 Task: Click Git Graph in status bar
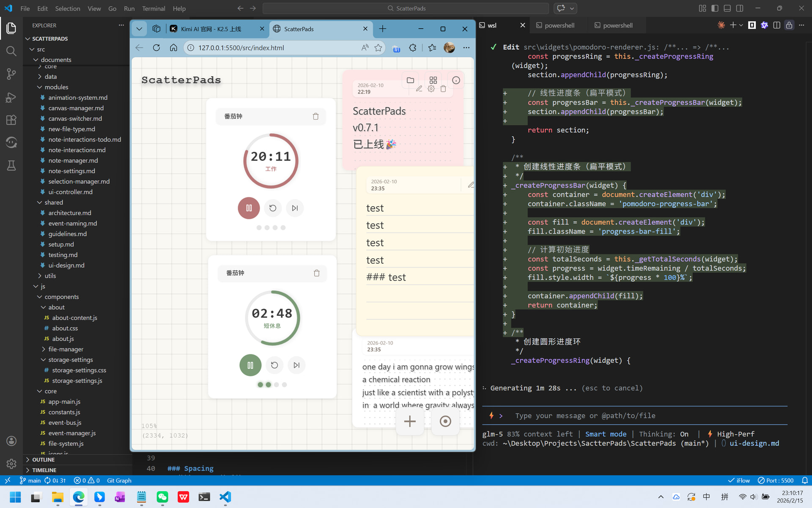point(119,480)
